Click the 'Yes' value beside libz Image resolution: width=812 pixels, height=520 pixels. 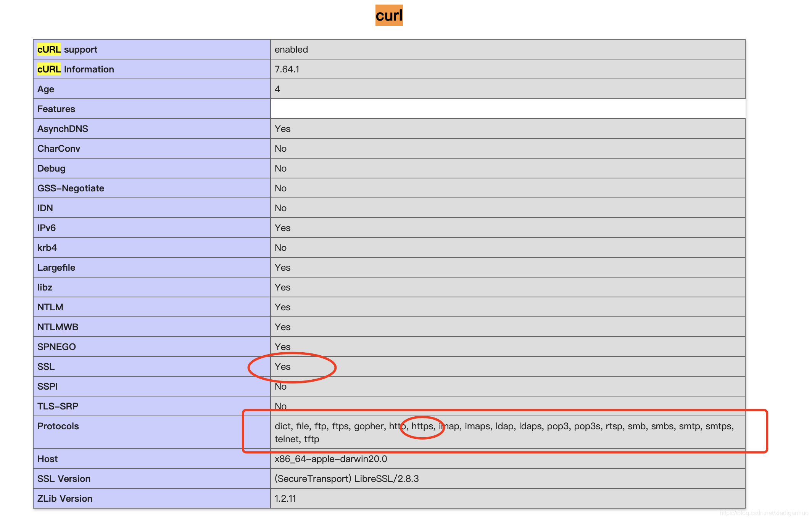tap(282, 287)
